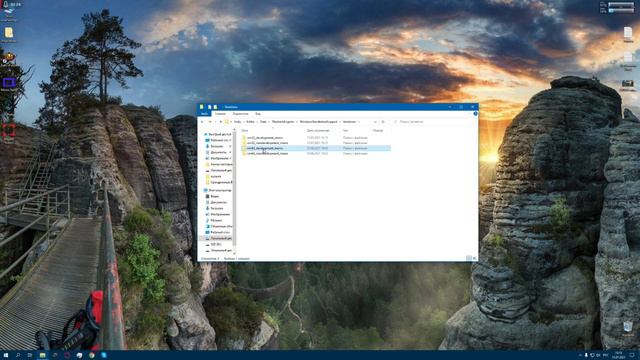640x360 pixels.
Task: Open Загрузки under Быстрый доступ
Action: pyautogui.click(x=217, y=146)
